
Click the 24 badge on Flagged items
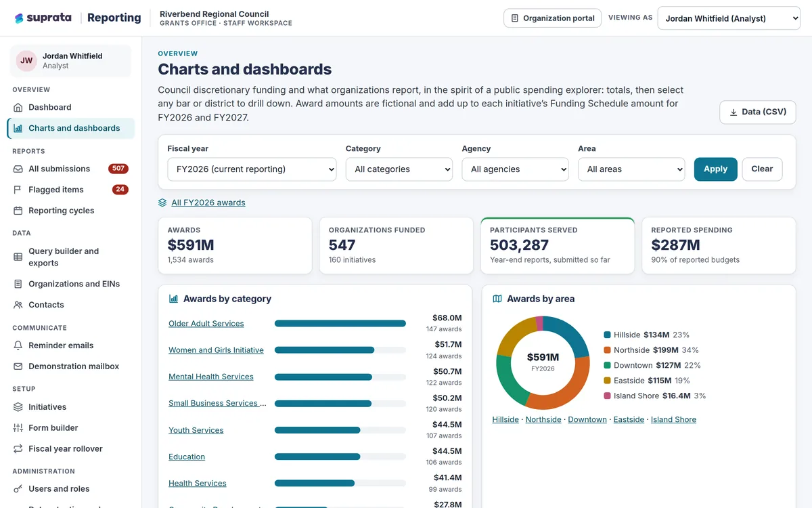(x=120, y=190)
